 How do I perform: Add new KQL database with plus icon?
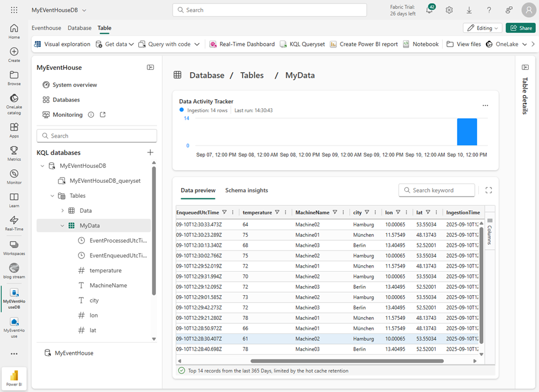[x=150, y=152]
